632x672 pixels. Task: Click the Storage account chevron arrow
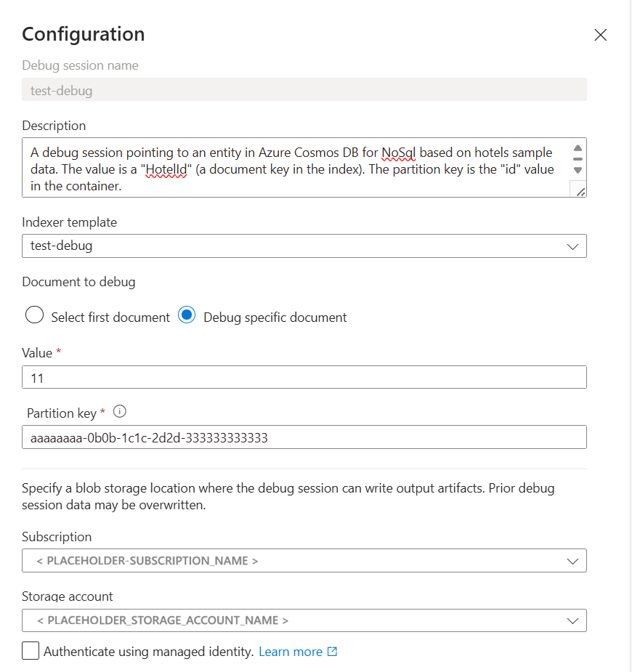(x=572, y=620)
